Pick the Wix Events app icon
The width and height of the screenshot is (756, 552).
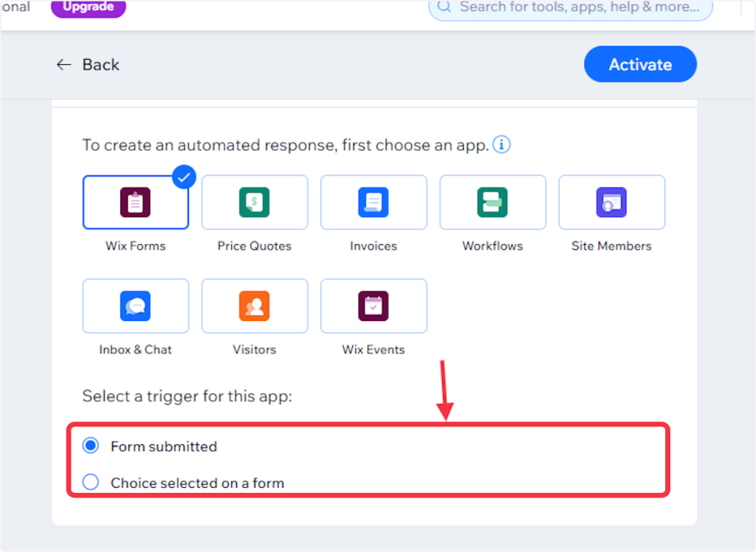(x=374, y=306)
